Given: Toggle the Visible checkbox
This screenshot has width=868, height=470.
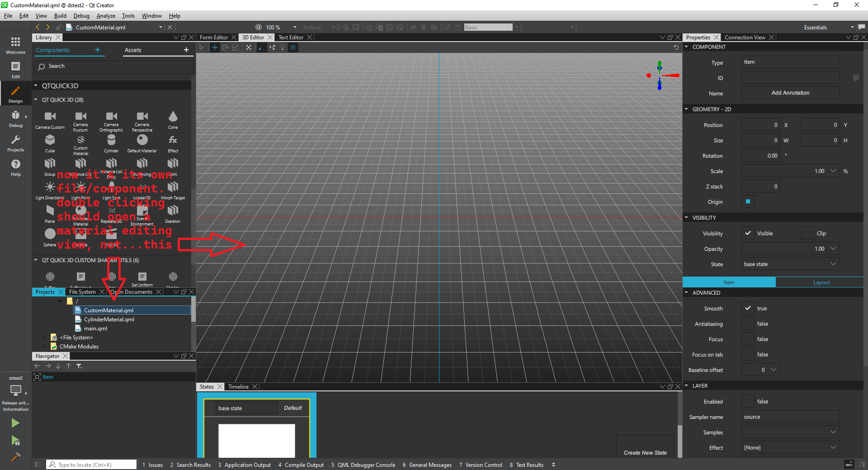Looking at the screenshot, I should point(748,233).
